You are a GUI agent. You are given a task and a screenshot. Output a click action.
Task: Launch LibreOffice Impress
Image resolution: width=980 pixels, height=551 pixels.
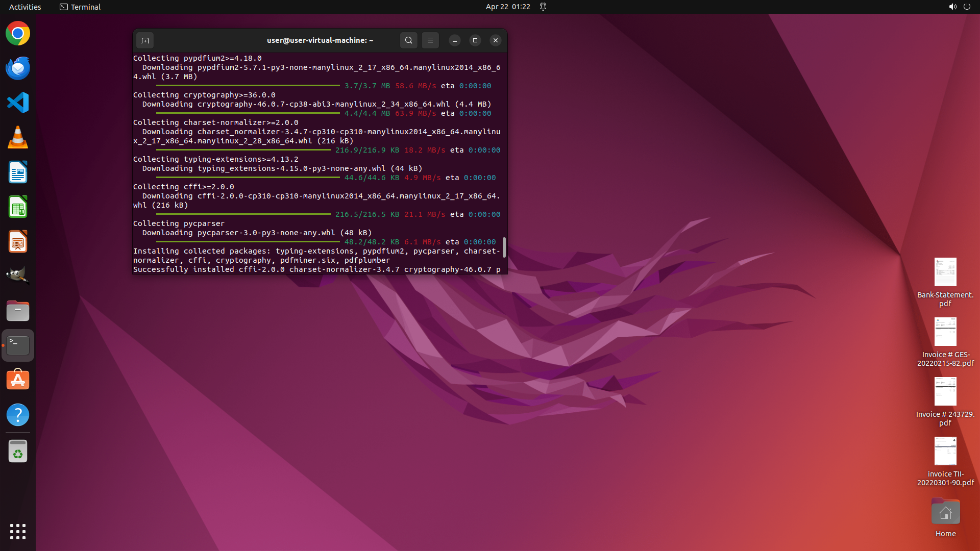(x=18, y=242)
